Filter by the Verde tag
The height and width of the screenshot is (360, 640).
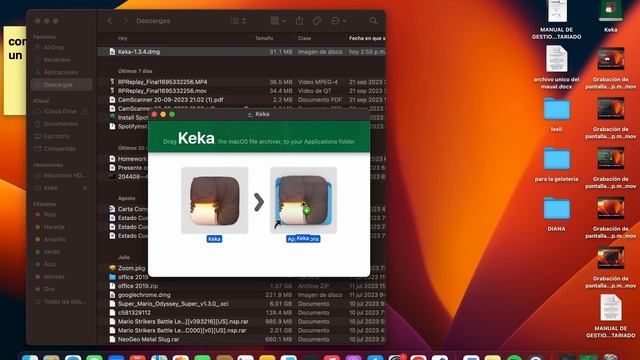coord(51,252)
